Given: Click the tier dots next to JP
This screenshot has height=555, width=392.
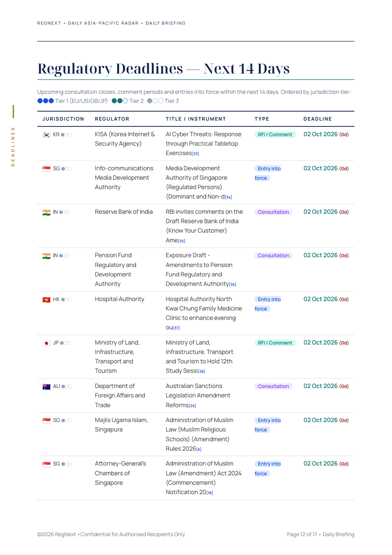Looking at the screenshot, I should [65, 343].
